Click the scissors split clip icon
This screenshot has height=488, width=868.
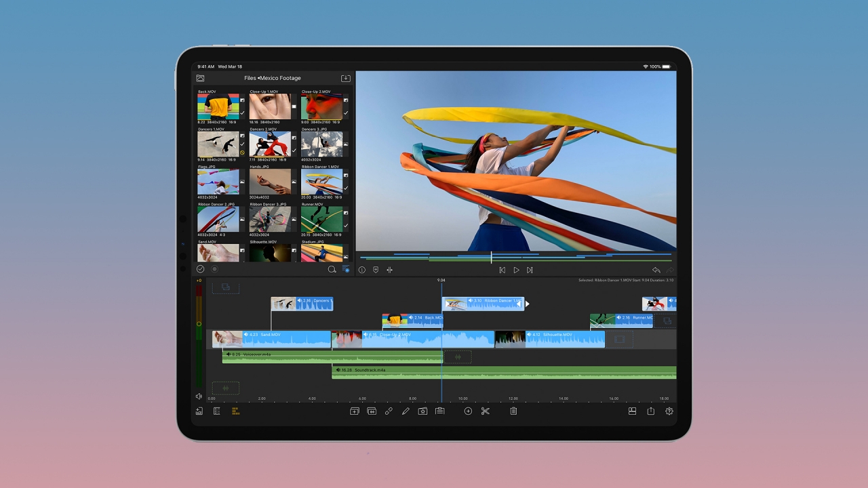485,411
